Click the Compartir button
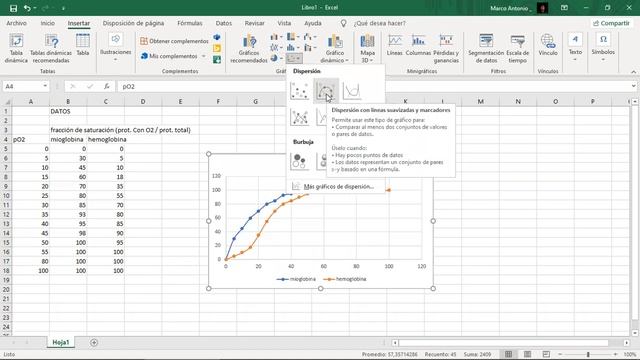This screenshot has height=360, width=640. (x=611, y=23)
